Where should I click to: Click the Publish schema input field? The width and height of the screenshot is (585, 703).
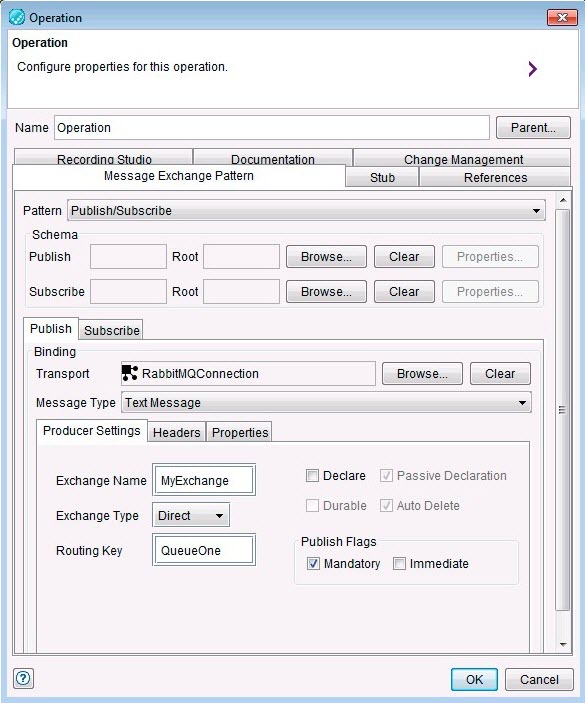pyautogui.click(x=128, y=257)
